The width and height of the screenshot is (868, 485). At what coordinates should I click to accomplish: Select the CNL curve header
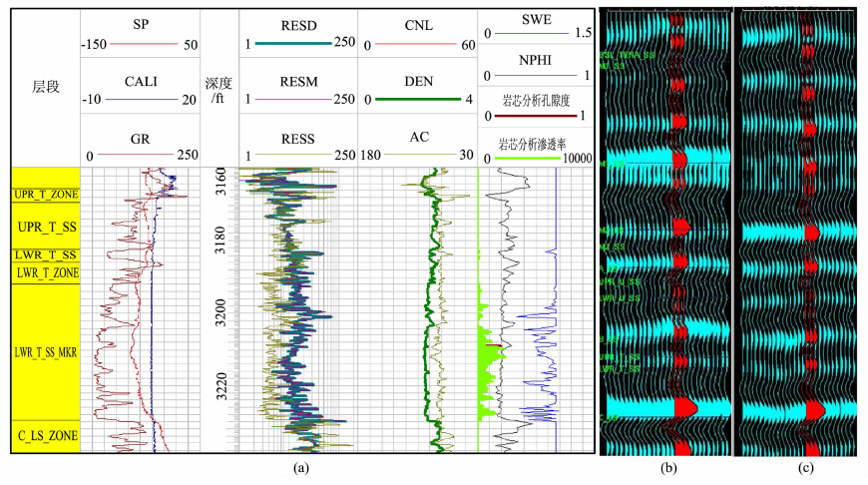(x=417, y=23)
